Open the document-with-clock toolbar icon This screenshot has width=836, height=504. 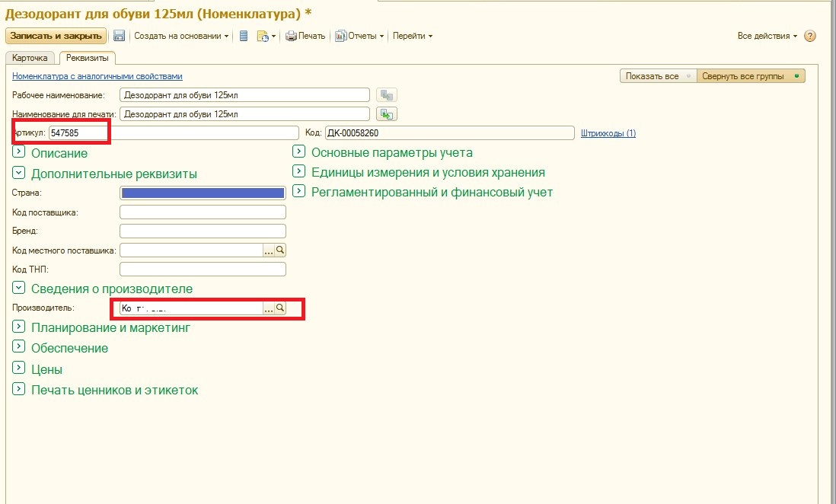(x=263, y=36)
